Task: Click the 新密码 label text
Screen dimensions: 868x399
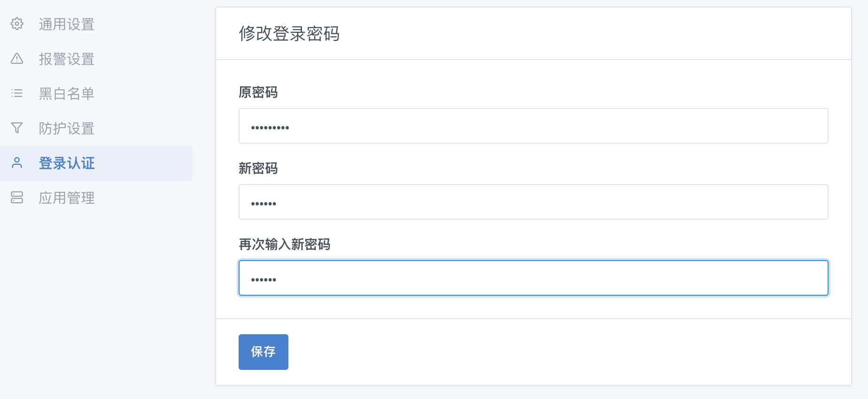Action: coord(258,169)
